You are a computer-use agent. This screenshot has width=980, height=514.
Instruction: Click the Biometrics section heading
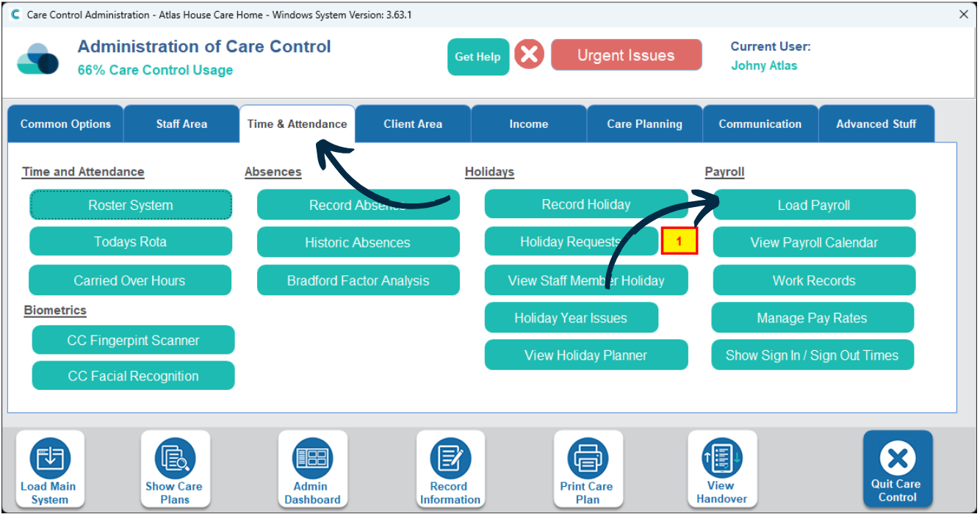[55, 310]
